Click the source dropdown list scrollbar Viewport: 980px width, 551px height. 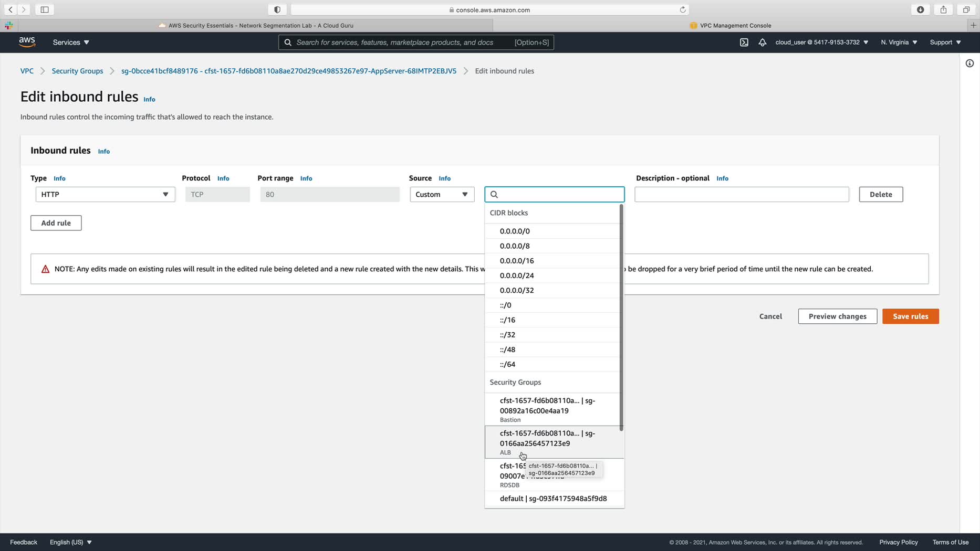tap(622, 317)
